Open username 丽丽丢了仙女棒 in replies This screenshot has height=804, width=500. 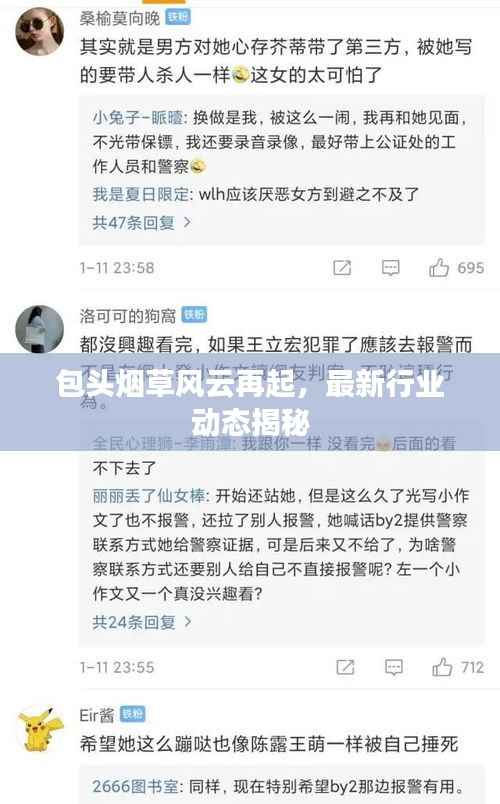point(149,495)
